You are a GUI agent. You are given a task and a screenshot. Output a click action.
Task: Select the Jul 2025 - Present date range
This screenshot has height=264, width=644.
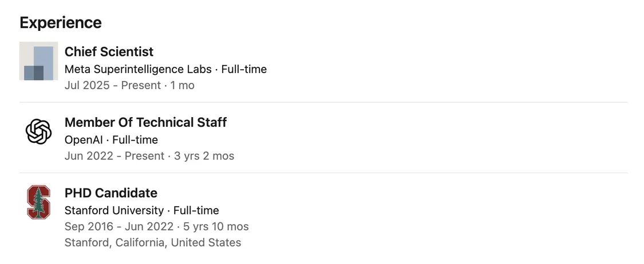click(x=113, y=86)
